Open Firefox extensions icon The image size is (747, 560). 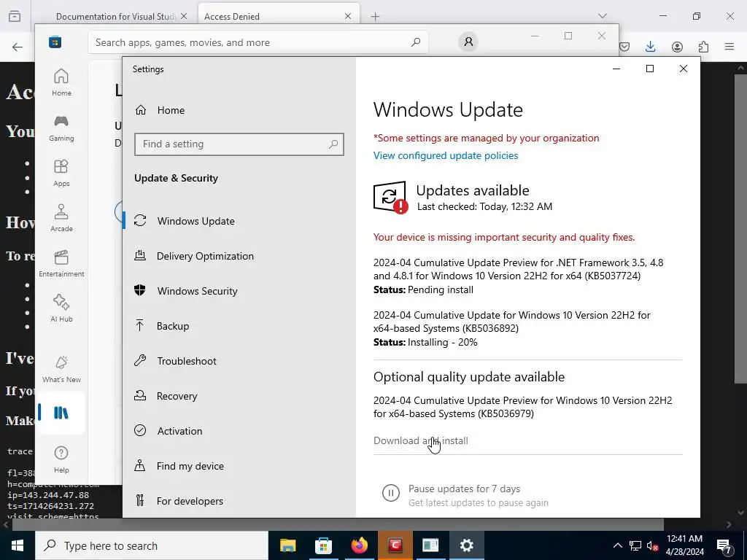(x=703, y=47)
